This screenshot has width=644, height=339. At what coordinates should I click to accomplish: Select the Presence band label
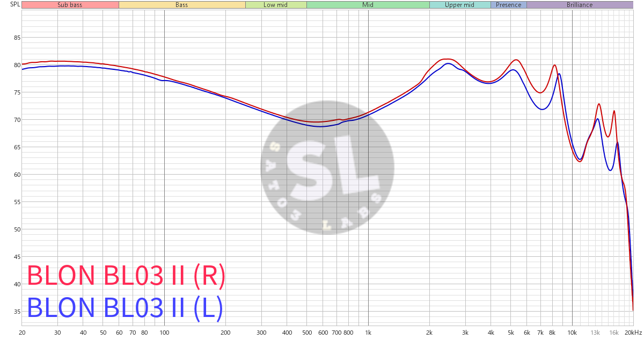click(509, 5)
